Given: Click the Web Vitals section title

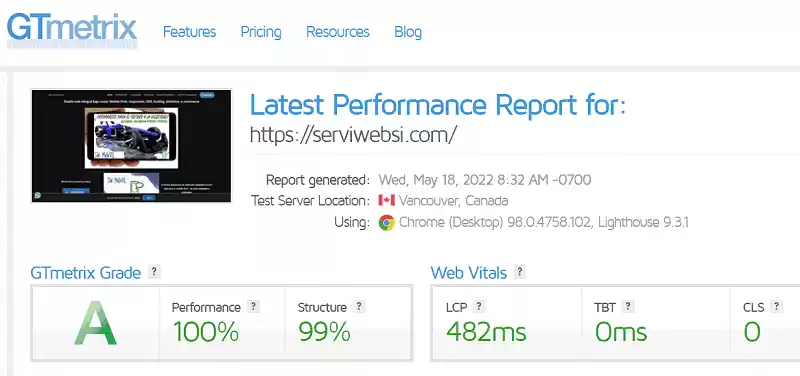Looking at the screenshot, I should tap(469, 273).
